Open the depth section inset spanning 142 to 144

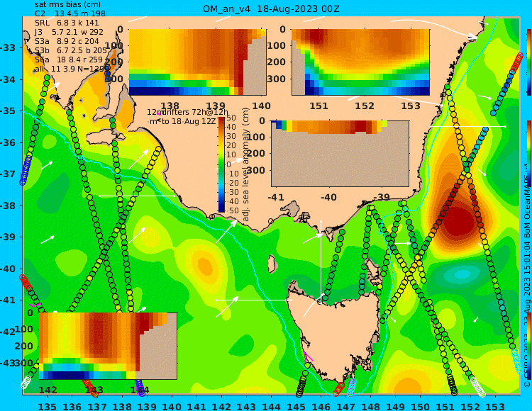coord(109,346)
